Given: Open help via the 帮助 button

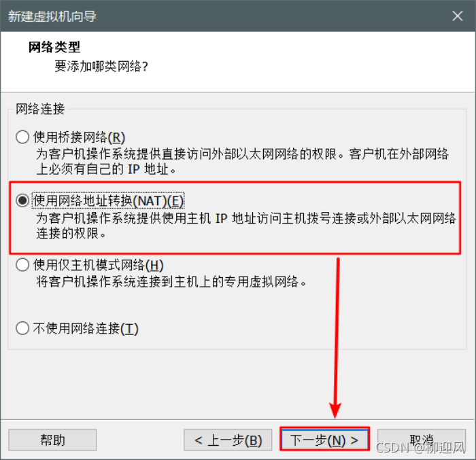Looking at the screenshot, I should (x=52, y=440).
